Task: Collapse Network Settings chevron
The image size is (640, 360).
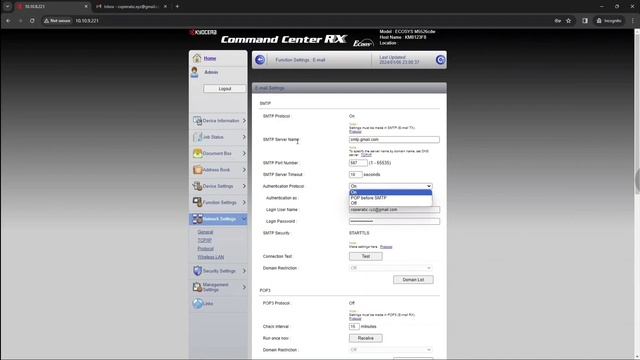Action: pos(244,219)
